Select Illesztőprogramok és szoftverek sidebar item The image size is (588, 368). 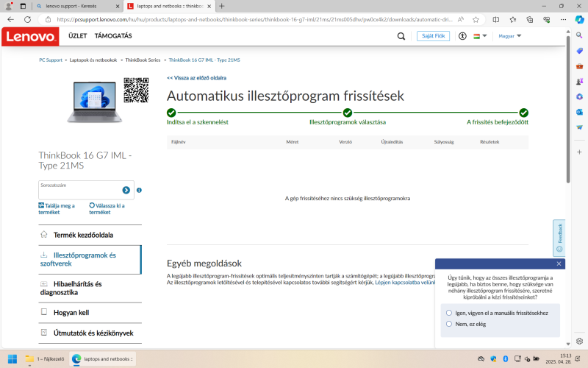pos(90,260)
